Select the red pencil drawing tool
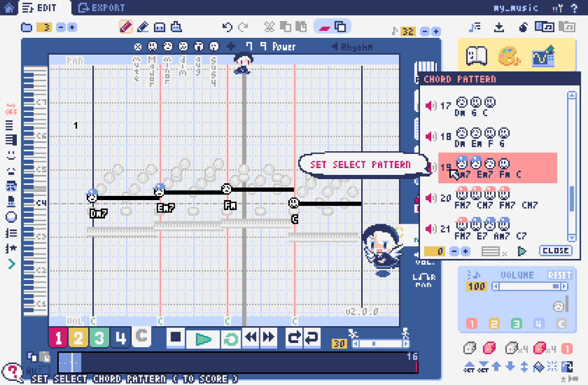588x385 pixels. [125, 26]
